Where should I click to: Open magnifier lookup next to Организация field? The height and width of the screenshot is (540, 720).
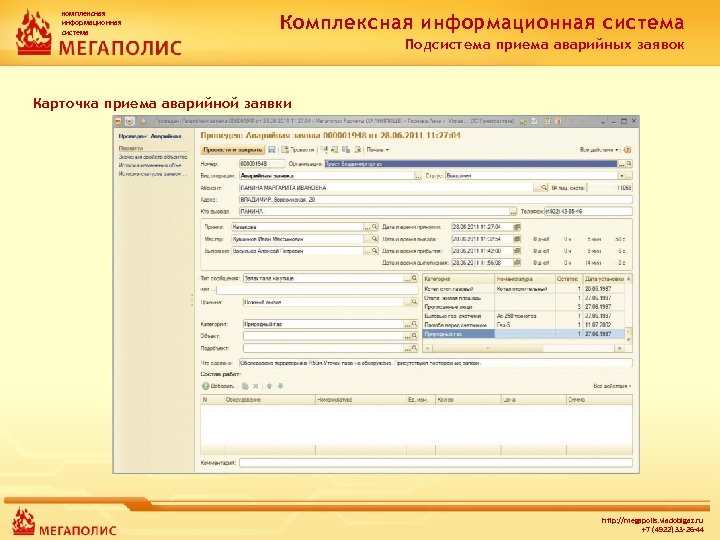point(629,164)
